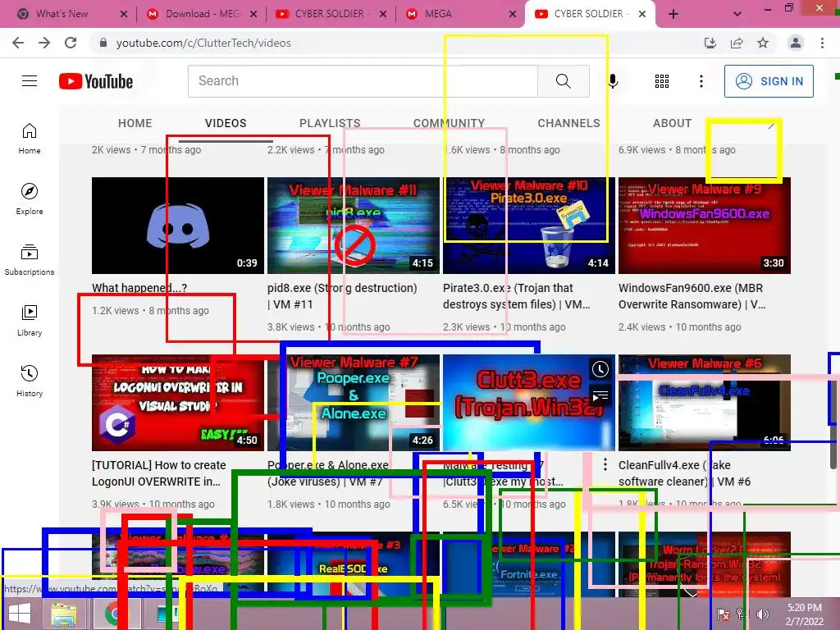Image resolution: width=840 pixels, height=630 pixels.
Task: Open channel CHANNELS tab
Action: (569, 123)
